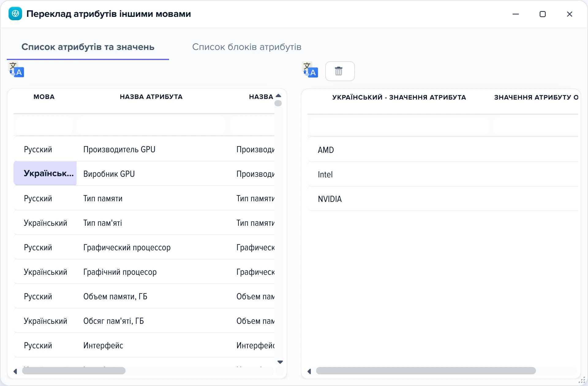588x386 pixels.
Task: Click the filter field under НАЗВА АТРИБУТА
Action: [x=151, y=125]
